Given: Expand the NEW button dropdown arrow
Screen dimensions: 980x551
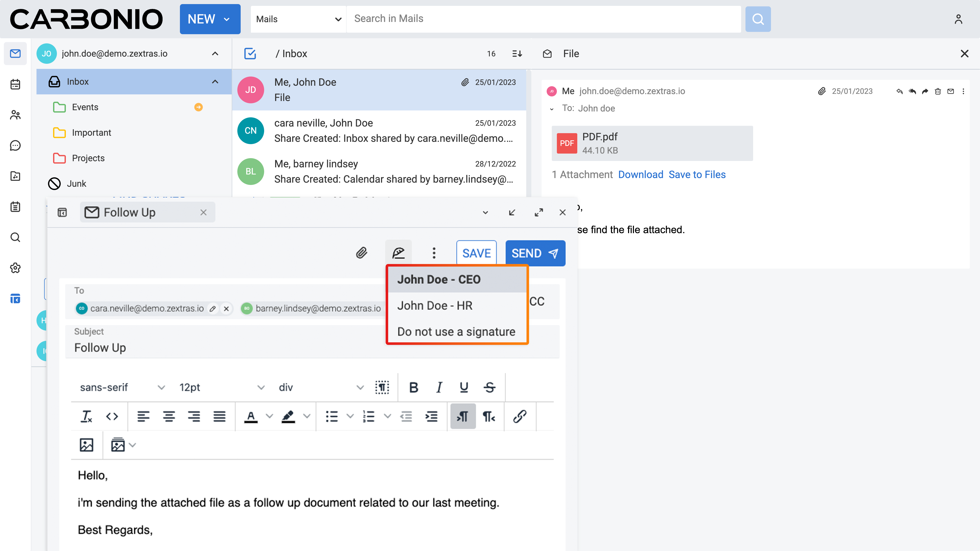Looking at the screenshot, I should (227, 19).
